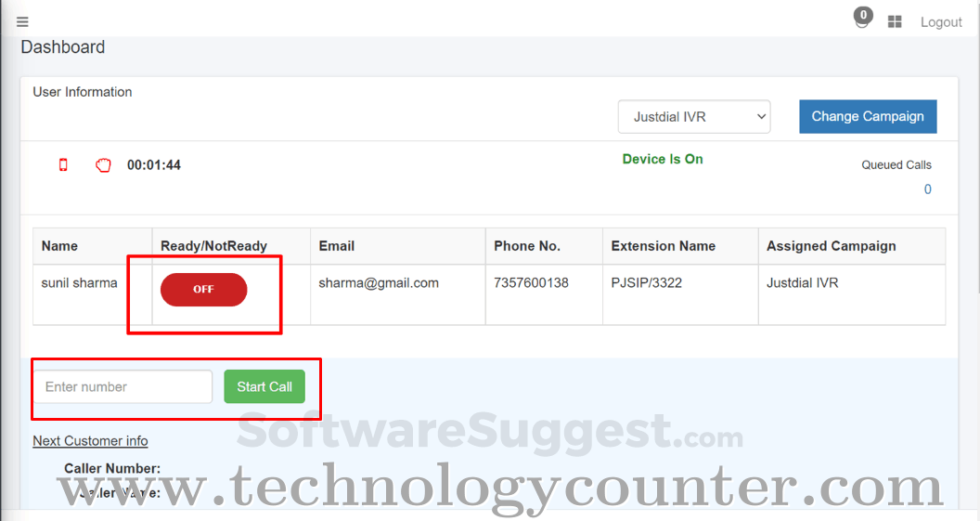980x521 pixels.
Task: Click the red hand break icon
Action: click(x=103, y=165)
